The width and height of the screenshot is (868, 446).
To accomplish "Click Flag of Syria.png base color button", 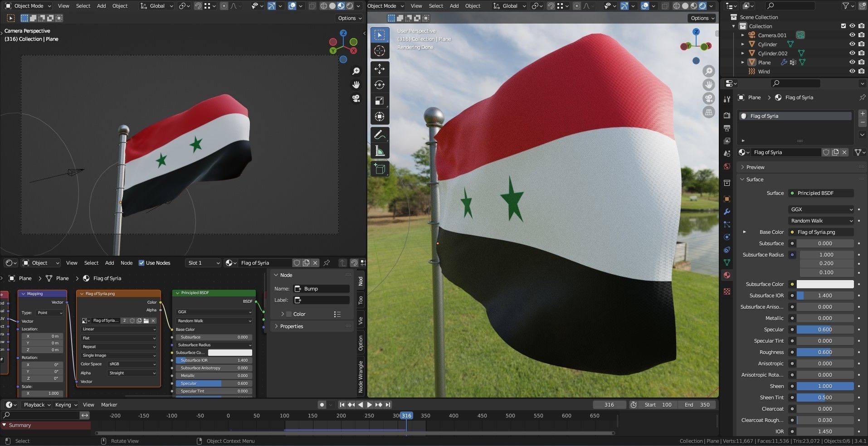I will pos(821,232).
